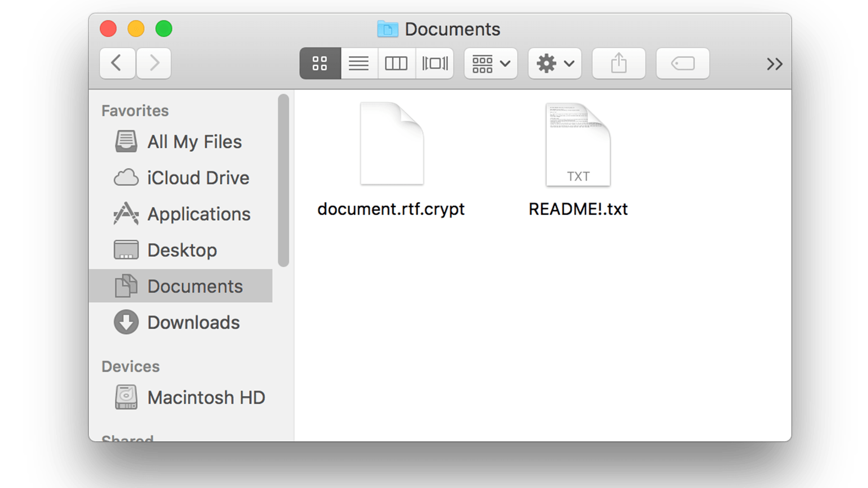Click the Favorites section header
The image size is (868, 488).
pyautogui.click(x=135, y=111)
